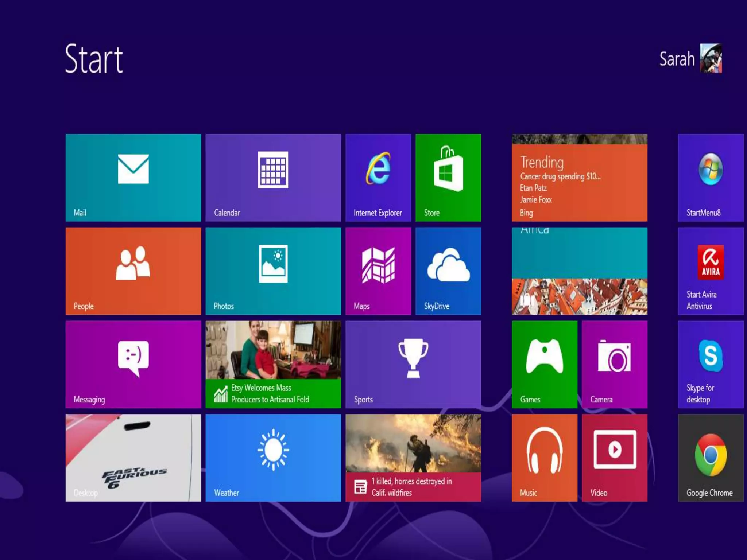Launch Google Chrome tile

pyautogui.click(x=711, y=458)
